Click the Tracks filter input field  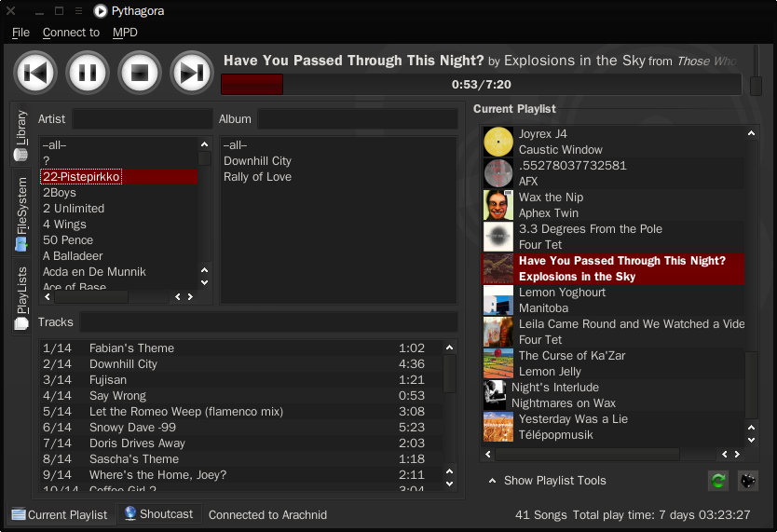click(x=269, y=322)
